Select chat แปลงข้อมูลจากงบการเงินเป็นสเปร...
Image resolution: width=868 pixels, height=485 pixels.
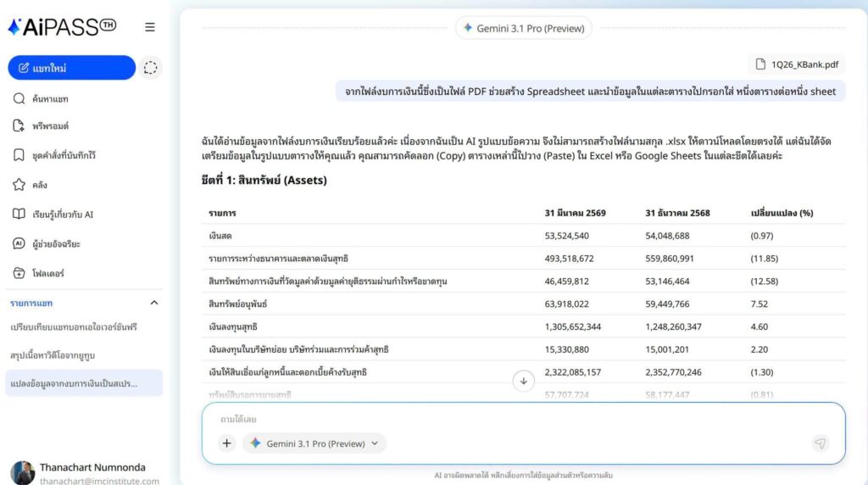(84, 383)
